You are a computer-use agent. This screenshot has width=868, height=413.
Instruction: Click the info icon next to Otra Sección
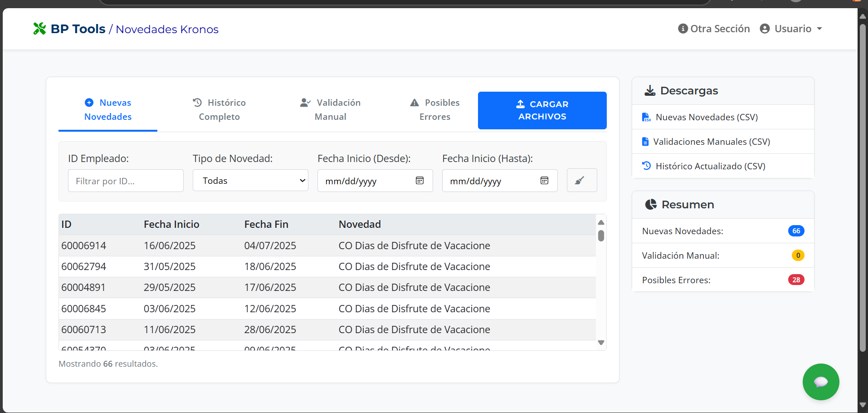click(x=683, y=28)
